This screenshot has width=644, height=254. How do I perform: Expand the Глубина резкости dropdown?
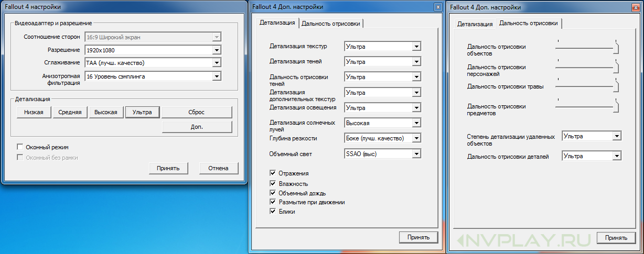coord(383,138)
